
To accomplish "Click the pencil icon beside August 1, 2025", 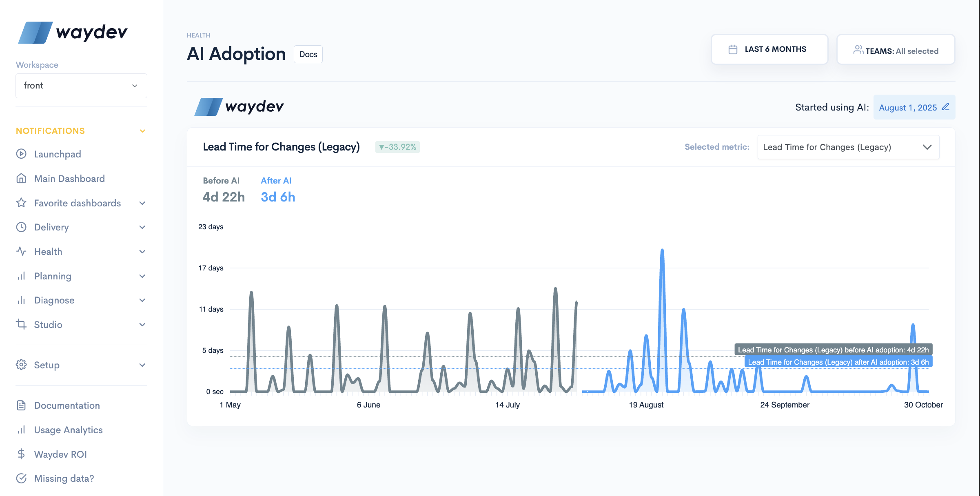I will (945, 107).
